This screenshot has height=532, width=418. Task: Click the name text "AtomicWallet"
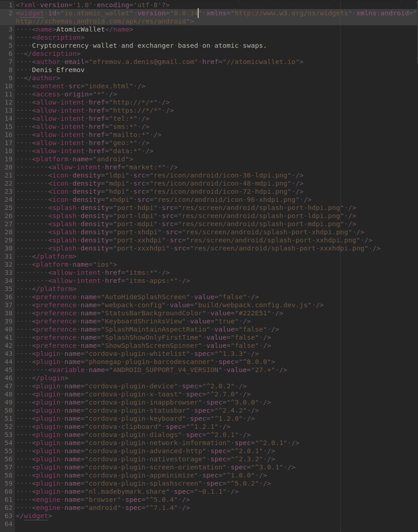pyautogui.click(x=81, y=30)
